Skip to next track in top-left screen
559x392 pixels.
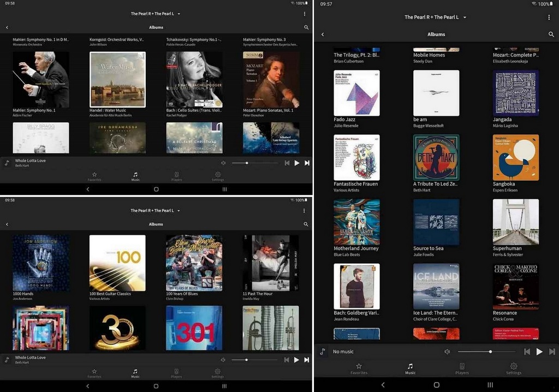point(307,163)
